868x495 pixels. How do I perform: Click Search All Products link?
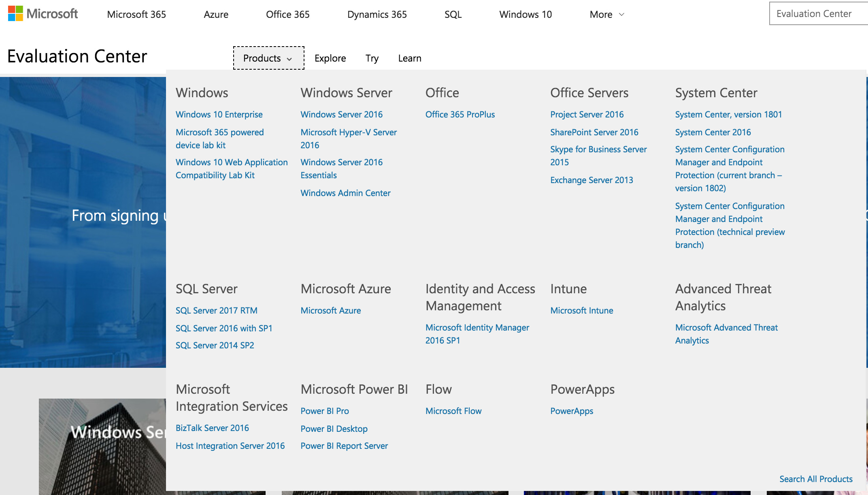click(815, 479)
